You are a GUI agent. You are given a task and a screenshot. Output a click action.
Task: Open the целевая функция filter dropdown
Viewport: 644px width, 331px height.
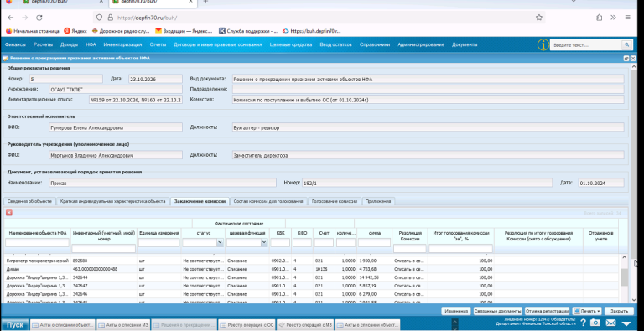pyautogui.click(x=264, y=243)
